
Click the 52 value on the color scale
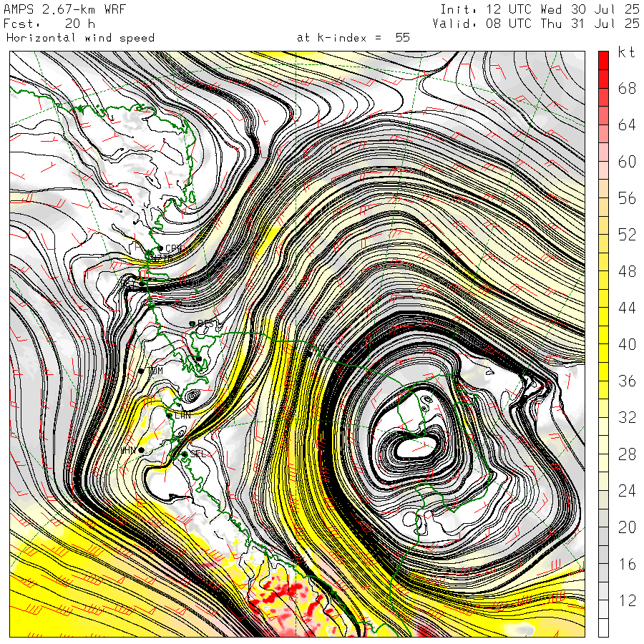pos(627,235)
